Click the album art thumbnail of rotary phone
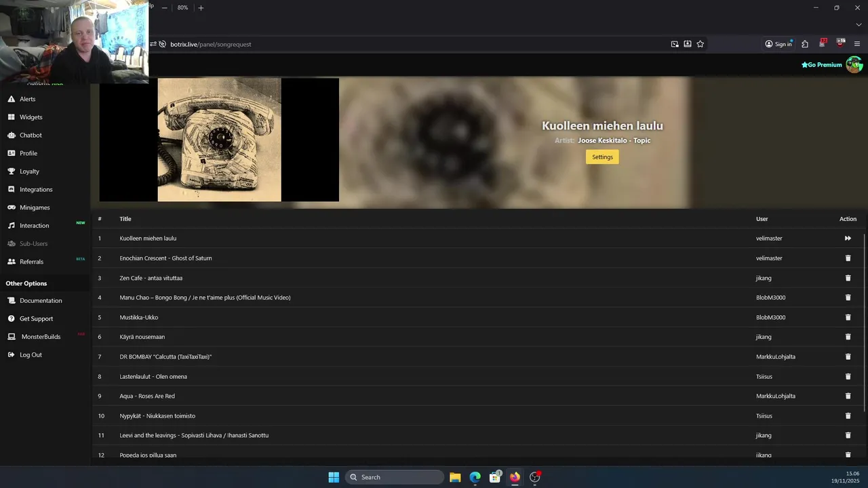Viewport: 868px width, 488px height. click(x=219, y=140)
